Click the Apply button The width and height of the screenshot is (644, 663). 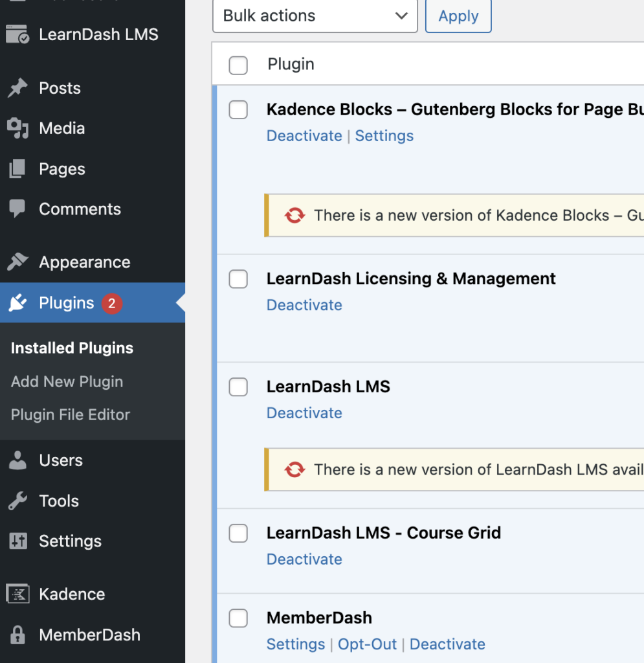point(458,16)
